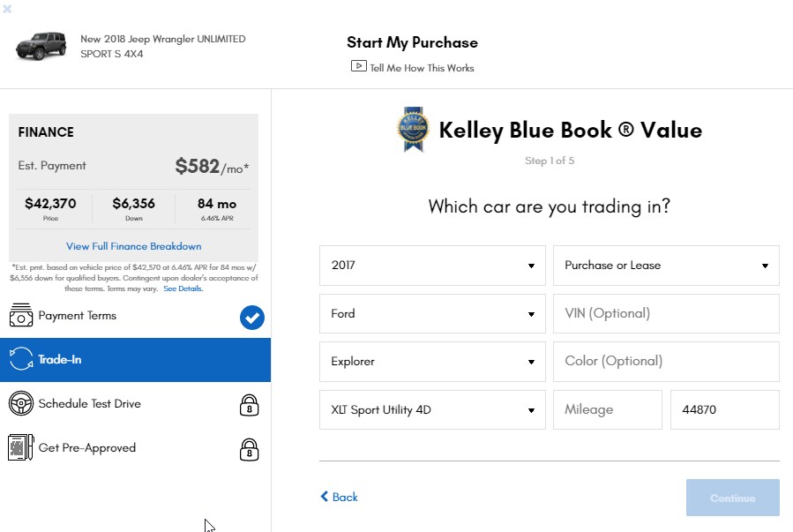Screen dimensions: 793x532
Task: Expand the Purchase or Lease dropdown
Action: coord(666,266)
